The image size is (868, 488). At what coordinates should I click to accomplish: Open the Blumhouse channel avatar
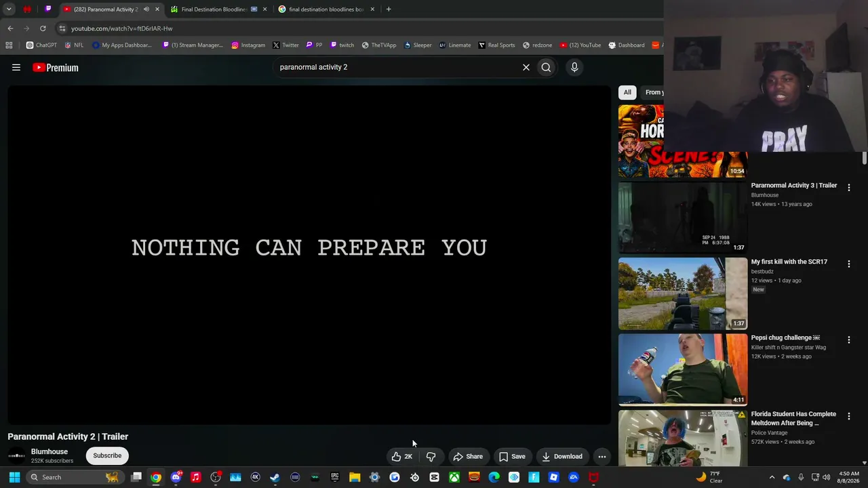tap(16, 455)
